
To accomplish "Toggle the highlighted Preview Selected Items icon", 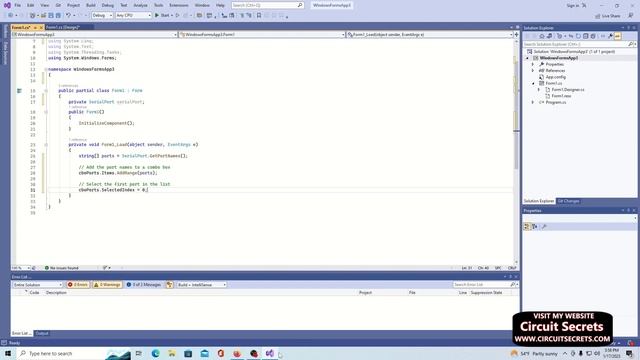I will [618, 36].
